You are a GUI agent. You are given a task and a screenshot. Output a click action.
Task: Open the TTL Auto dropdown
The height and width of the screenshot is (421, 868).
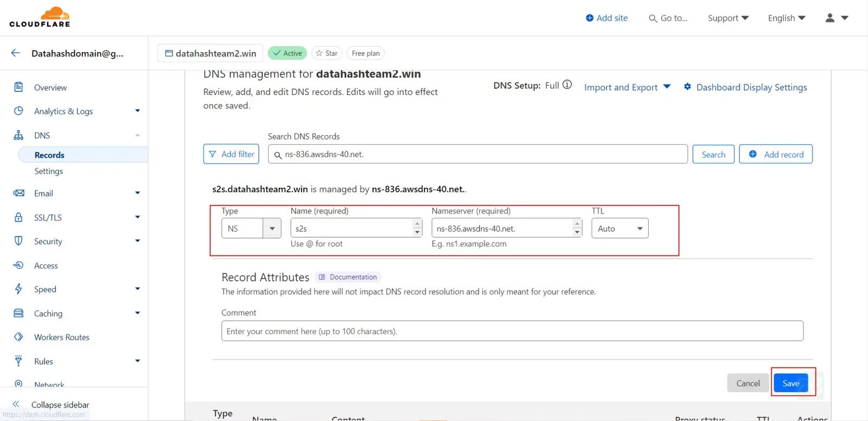[620, 228]
